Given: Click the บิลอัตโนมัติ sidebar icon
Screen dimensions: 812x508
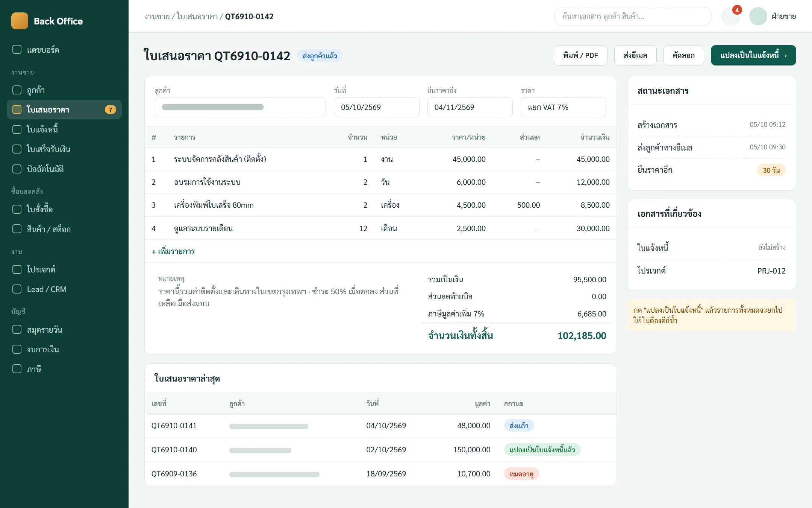Looking at the screenshot, I should [17, 169].
